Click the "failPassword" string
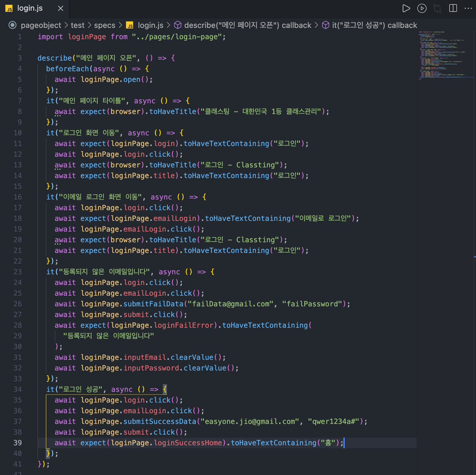Image resolution: width=476 pixels, height=475 pixels. 312,304
